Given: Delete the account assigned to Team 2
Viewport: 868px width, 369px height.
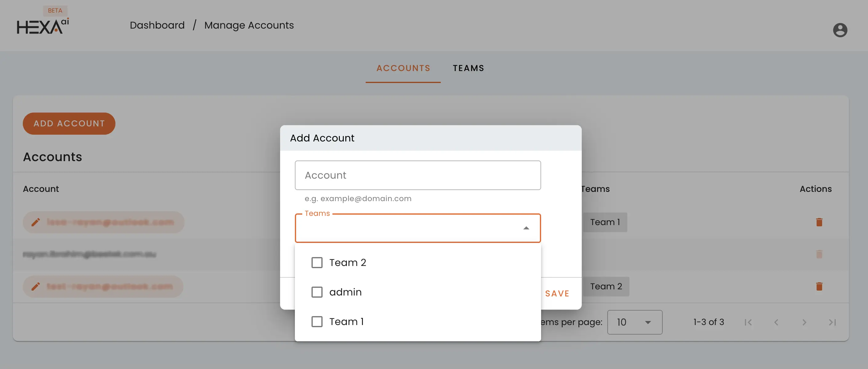Looking at the screenshot, I should [819, 287].
